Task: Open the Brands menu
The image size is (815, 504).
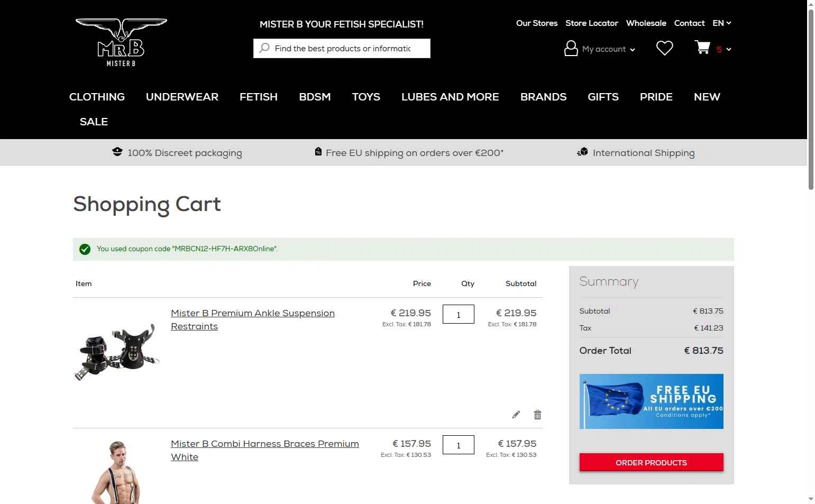Action: click(x=543, y=97)
